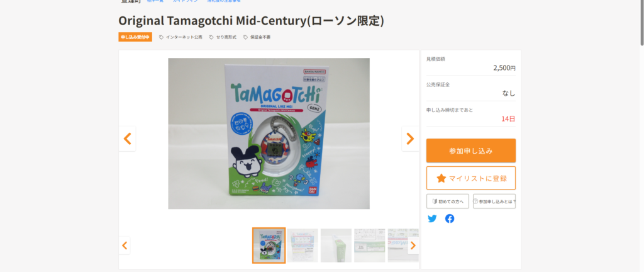This screenshot has height=272, width=644.
Task: Click the main Tamagotchi product photo
Action: [x=269, y=133]
